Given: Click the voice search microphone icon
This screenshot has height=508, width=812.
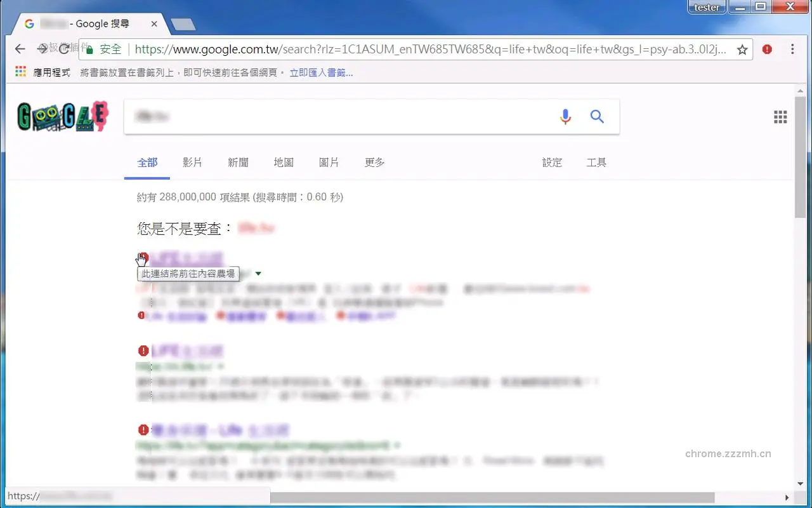Looking at the screenshot, I should 565,116.
